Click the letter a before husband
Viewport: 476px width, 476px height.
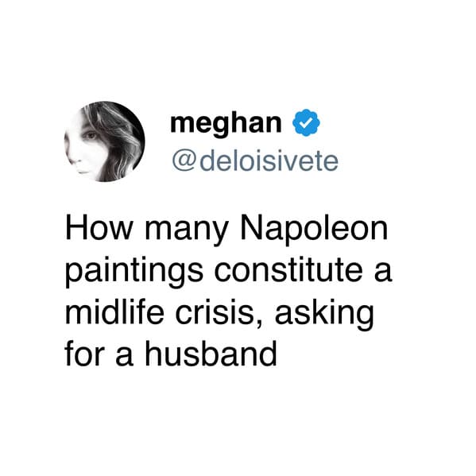125,356
